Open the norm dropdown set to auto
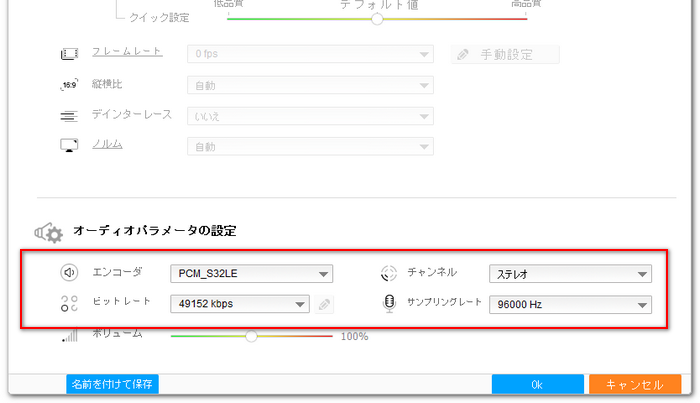Viewport: 700px width, 403px height. pos(310,146)
